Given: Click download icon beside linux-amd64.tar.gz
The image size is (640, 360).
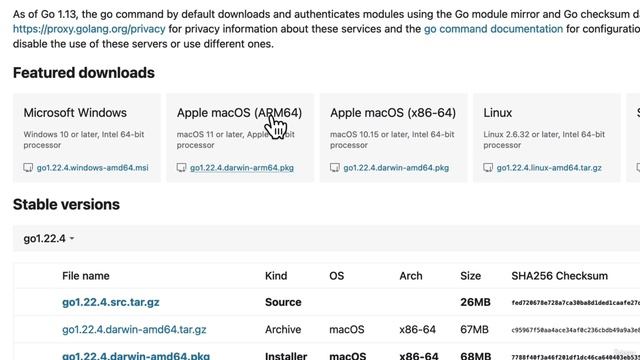Looking at the screenshot, I should pyautogui.click(x=488, y=168).
